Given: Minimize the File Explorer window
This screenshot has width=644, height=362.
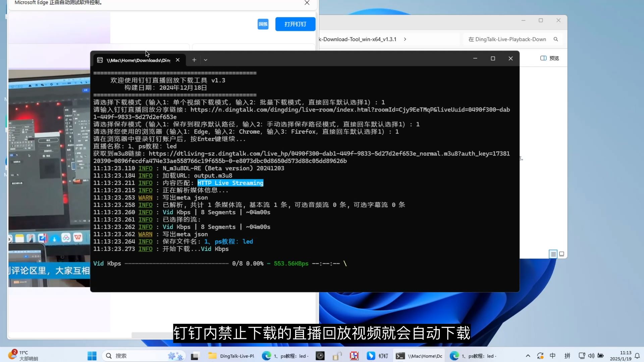Looking at the screenshot, I should pyautogui.click(x=523, y=20).
